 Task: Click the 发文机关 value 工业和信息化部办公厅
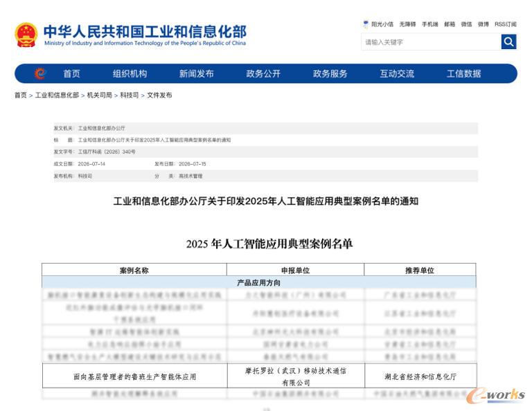tap(101, 128)
